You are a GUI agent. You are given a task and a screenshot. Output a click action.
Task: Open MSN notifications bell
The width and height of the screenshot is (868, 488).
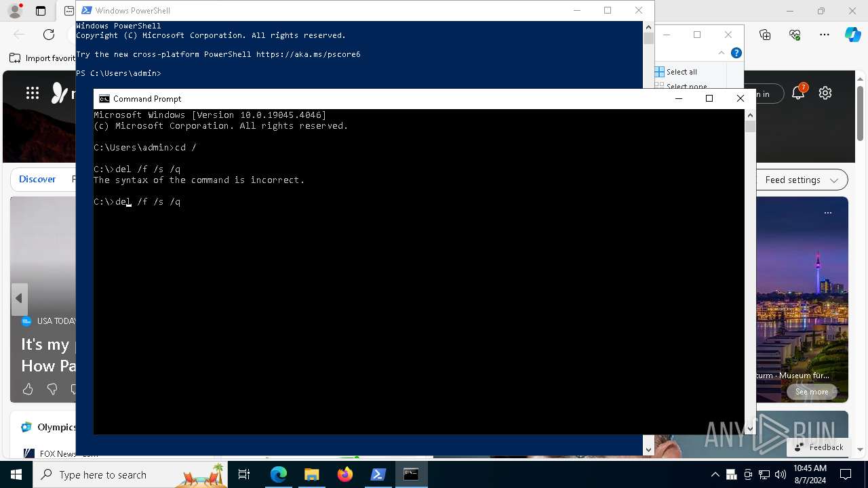[798, 94]
